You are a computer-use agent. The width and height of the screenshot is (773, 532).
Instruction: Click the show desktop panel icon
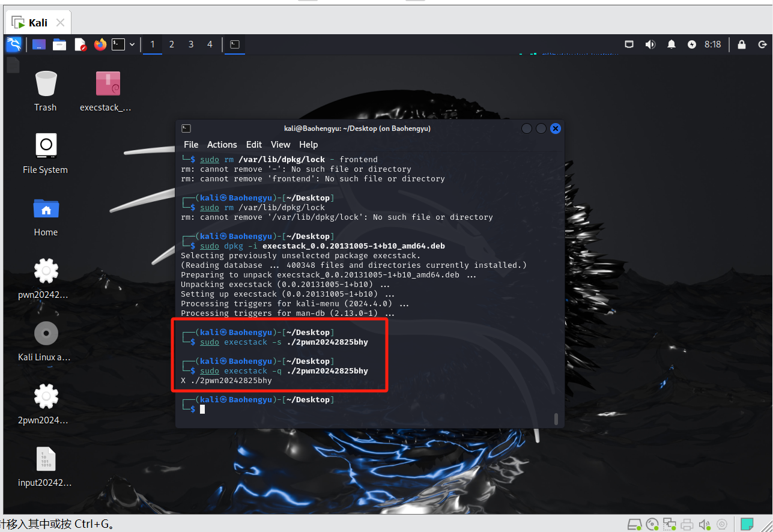click(39, 44)
